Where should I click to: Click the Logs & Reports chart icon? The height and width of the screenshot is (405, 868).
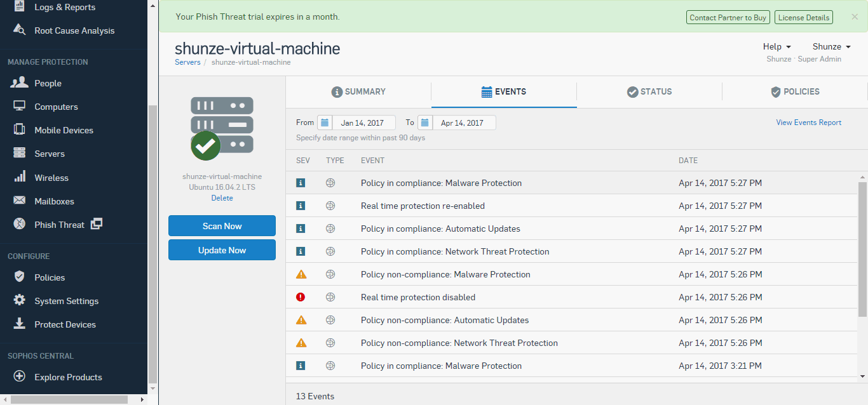pos(20,7)
